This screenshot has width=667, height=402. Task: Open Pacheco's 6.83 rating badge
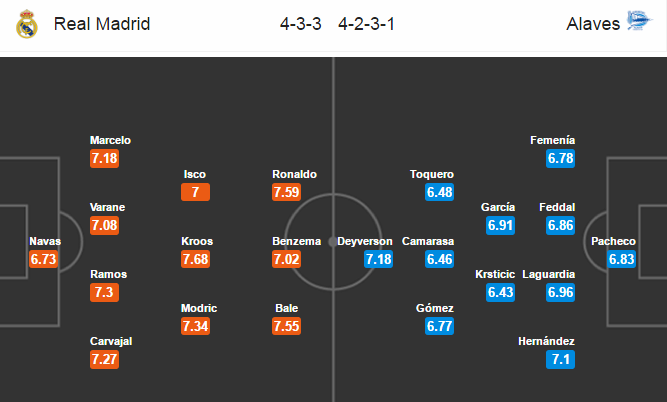621,259
